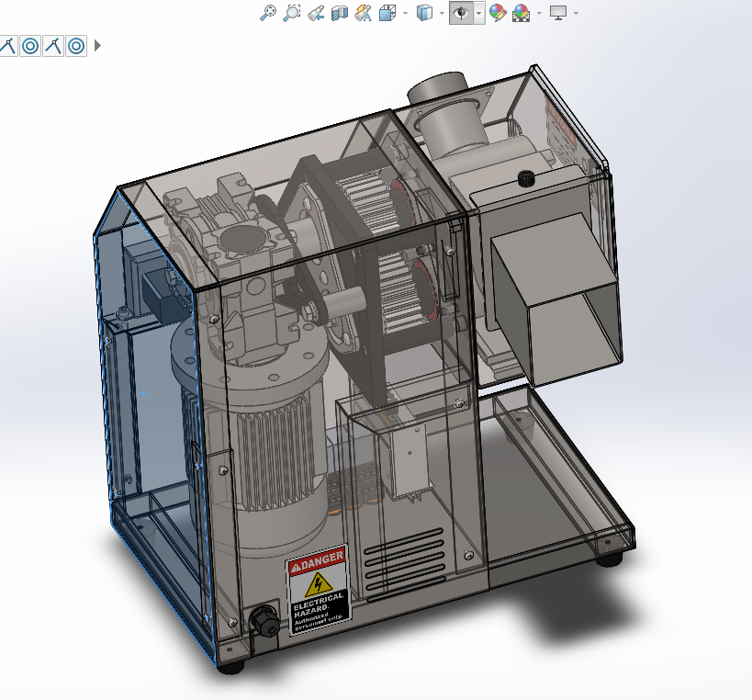This screenshot has height=700, width=752.
Task: Click the Display Style icon
Action: [424, 13]
